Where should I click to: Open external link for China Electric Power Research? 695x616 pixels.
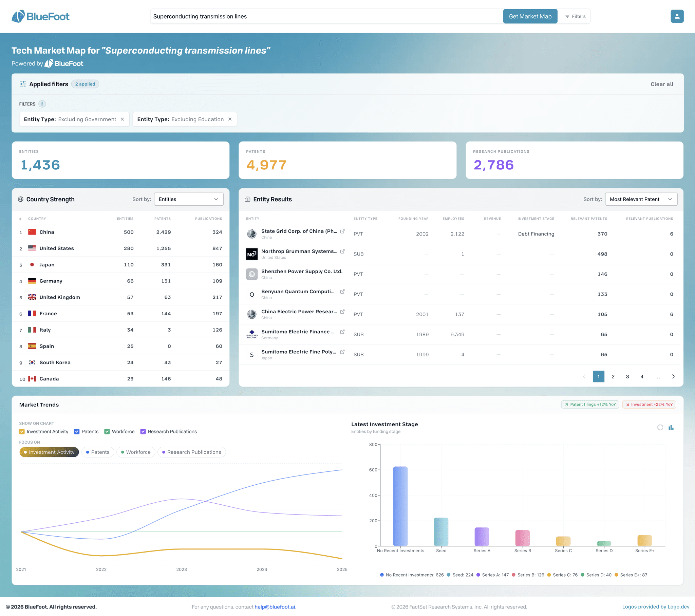[x=342, y=312]
